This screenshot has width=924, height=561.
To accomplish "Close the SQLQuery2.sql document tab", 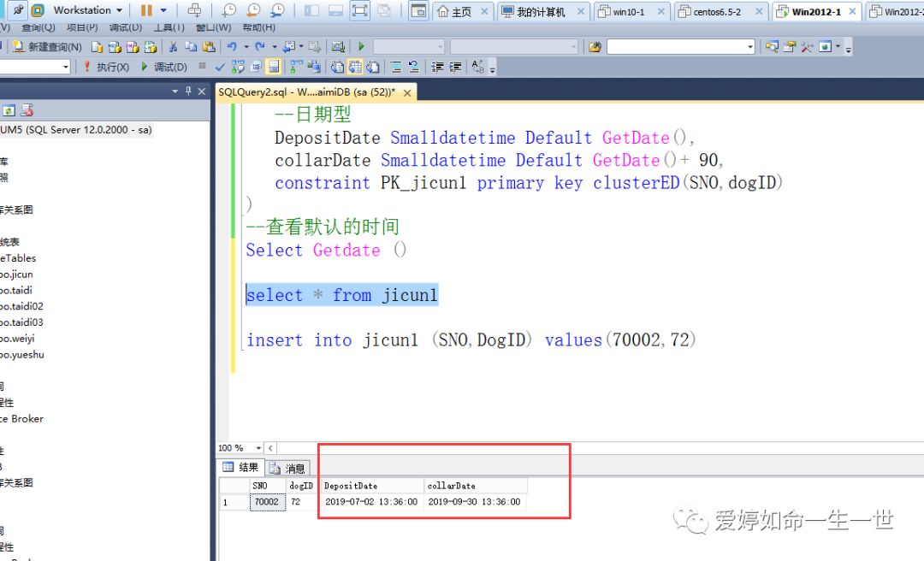I will point(407,92).
